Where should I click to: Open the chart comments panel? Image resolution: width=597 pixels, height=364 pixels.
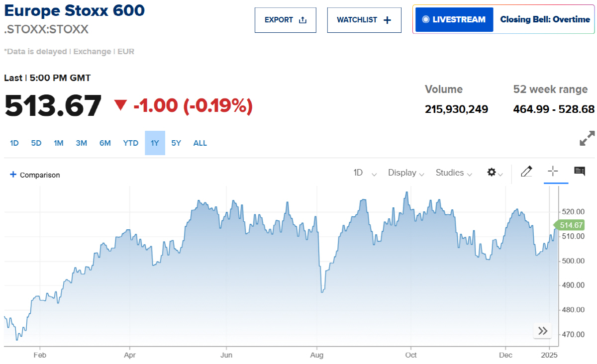(579, 171)
